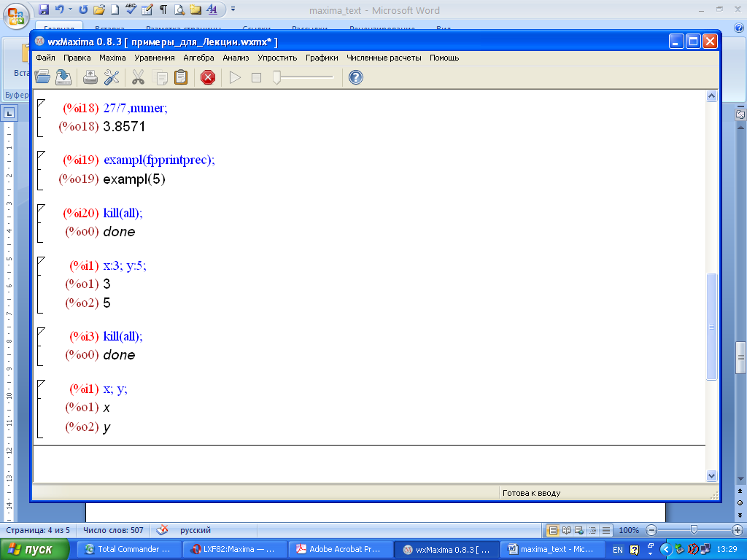Open the Упростить menu
The height and width of the screenshot is (560, 747).
[277, 58]
